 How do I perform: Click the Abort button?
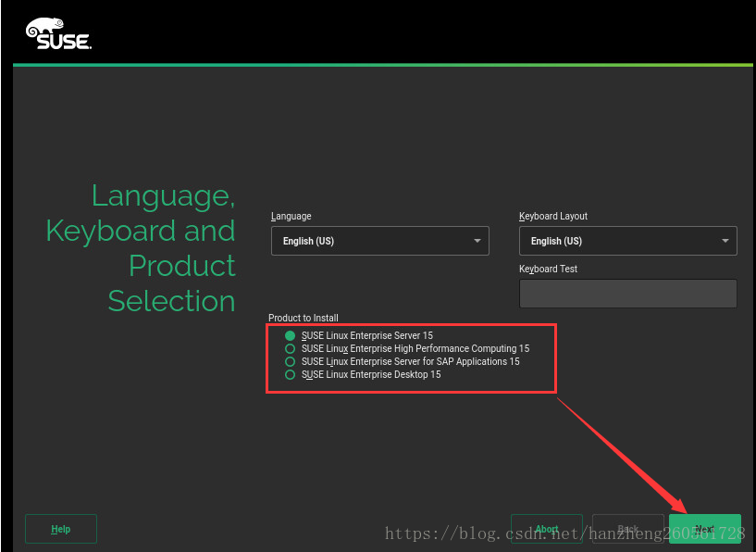(x=547, y=529)
